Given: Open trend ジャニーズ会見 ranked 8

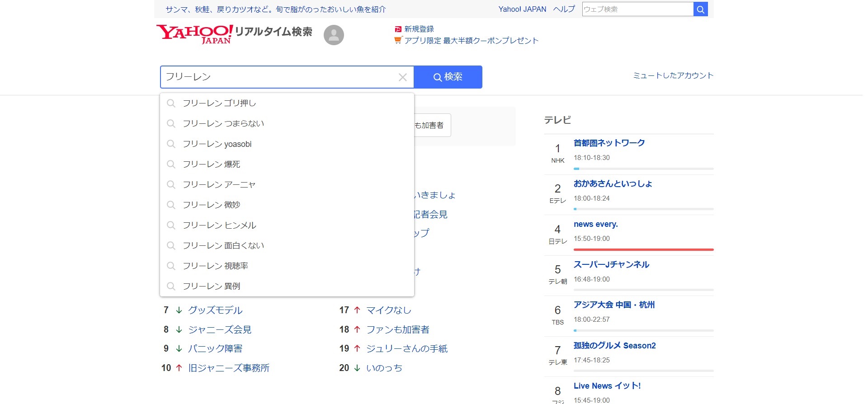Looking at the screenshot, I should coord(220,330).
